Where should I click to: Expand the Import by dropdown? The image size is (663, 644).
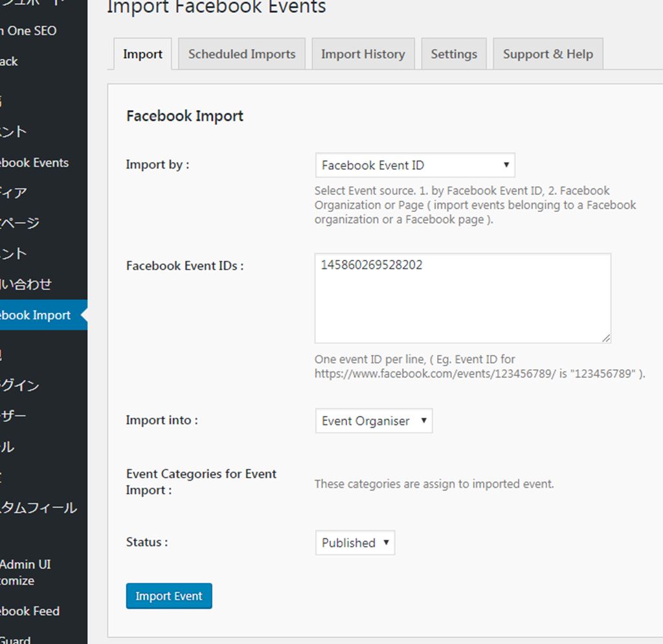[x=414, y=165]
